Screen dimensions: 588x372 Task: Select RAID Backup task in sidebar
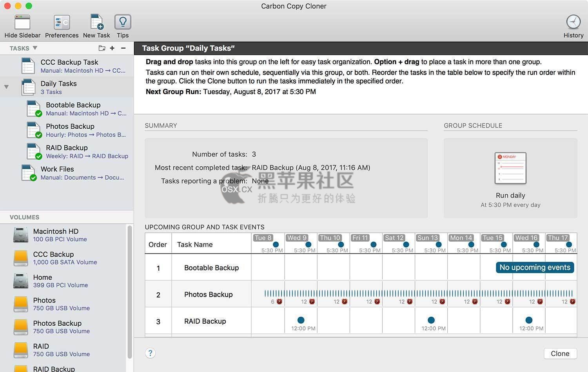tap(67, 151)
